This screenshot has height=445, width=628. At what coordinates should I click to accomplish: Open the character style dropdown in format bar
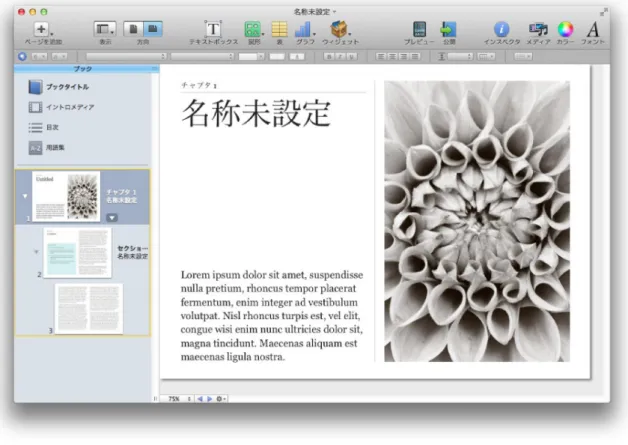click(x=59, y=56)
